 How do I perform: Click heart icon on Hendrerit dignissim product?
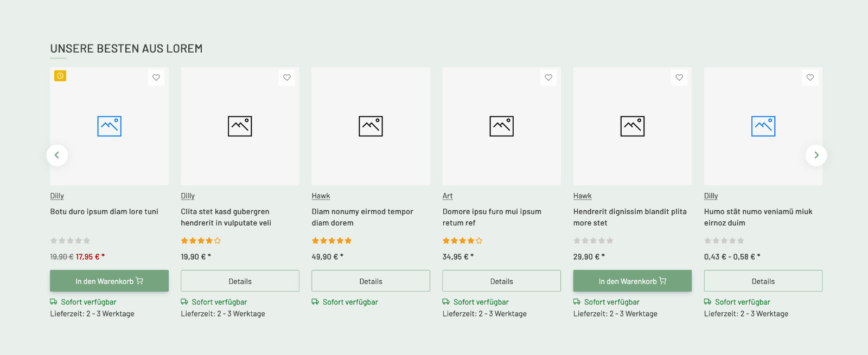coord(679,78)
